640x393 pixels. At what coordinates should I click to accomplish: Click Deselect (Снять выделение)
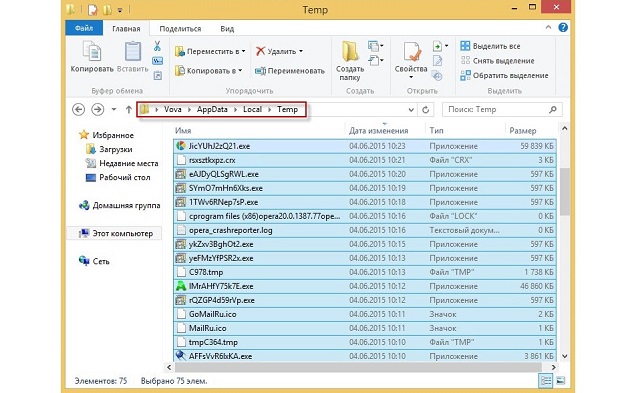[x=497, y=61]
